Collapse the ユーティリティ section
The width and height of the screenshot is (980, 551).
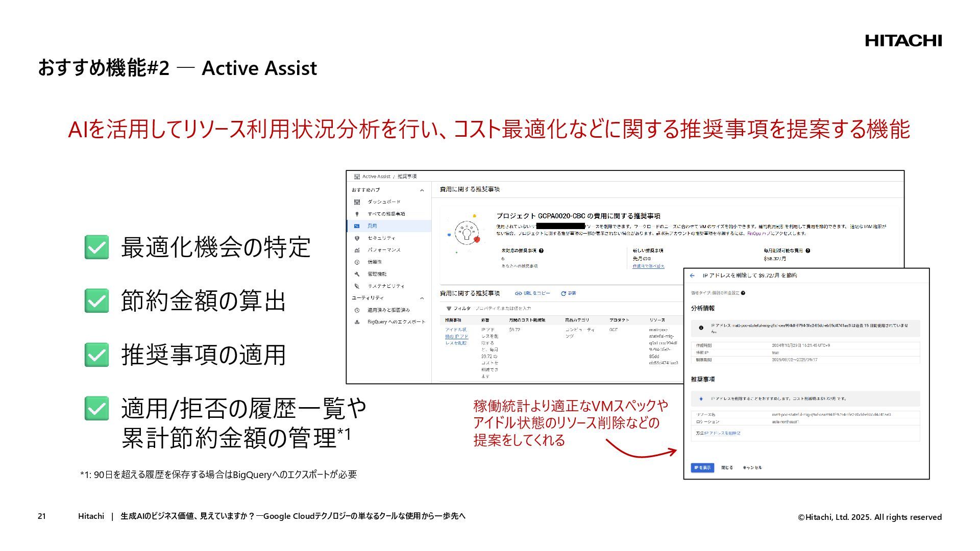click(422, 298)
